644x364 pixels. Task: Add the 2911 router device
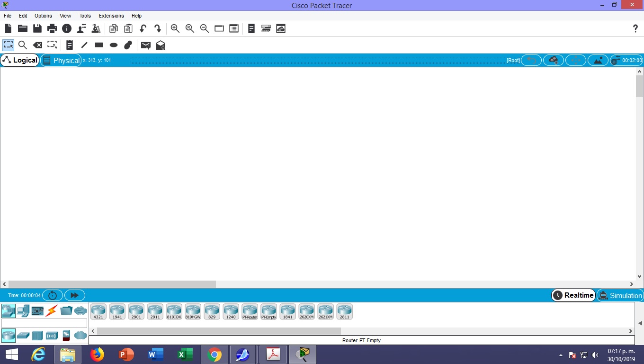[x=155, y=311]
